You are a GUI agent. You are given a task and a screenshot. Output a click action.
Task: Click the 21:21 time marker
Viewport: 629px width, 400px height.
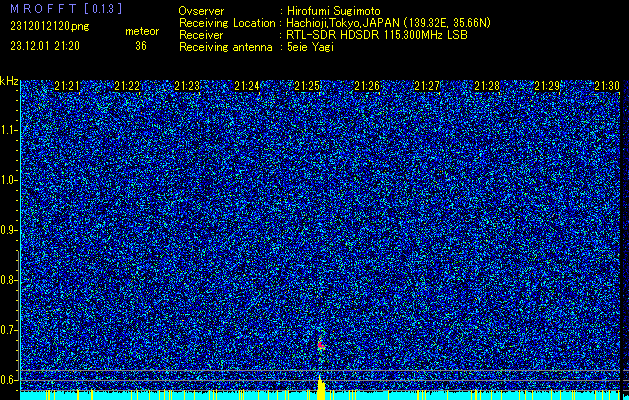(x=67, y=86)
